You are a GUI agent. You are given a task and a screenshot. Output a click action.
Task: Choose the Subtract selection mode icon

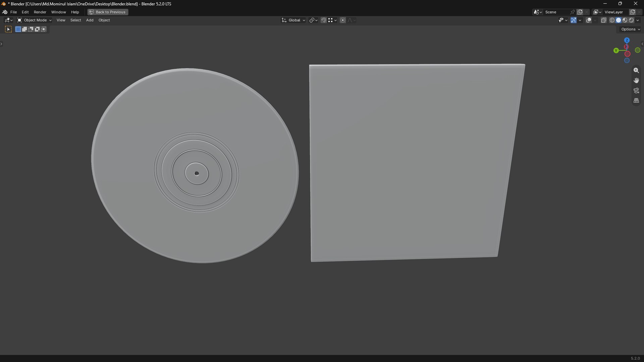(31, 29)
